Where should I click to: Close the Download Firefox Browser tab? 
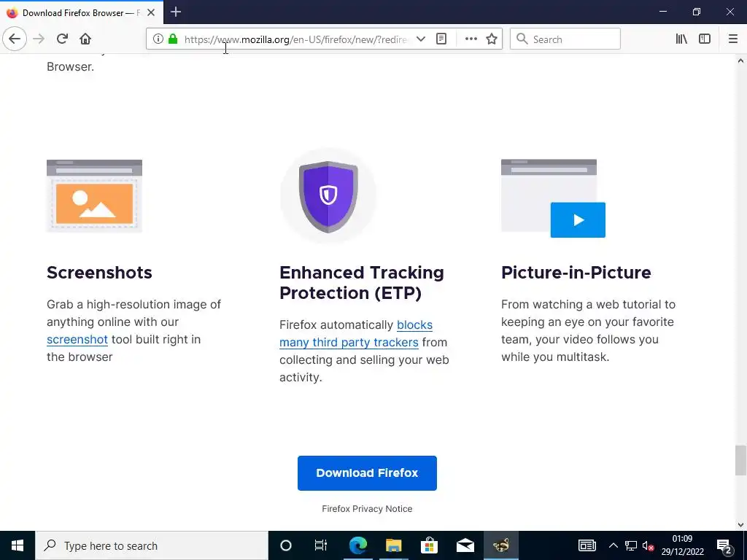point(151,12)
